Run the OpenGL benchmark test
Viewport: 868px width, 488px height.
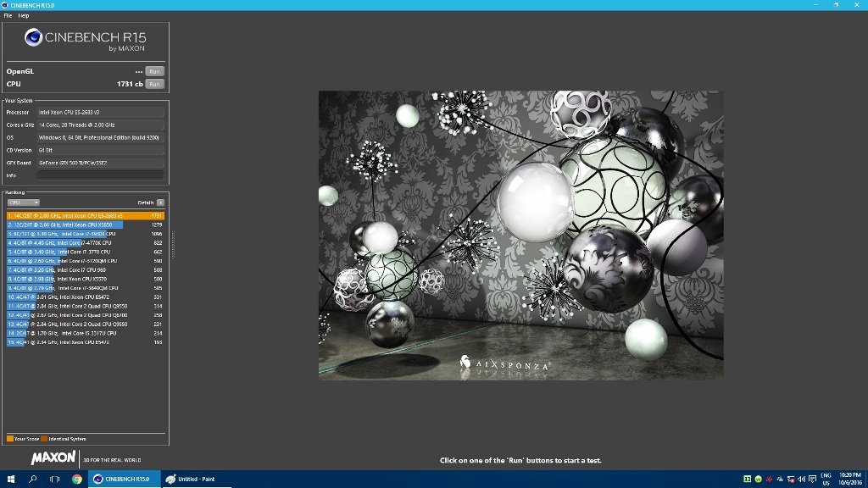(153, 71)
